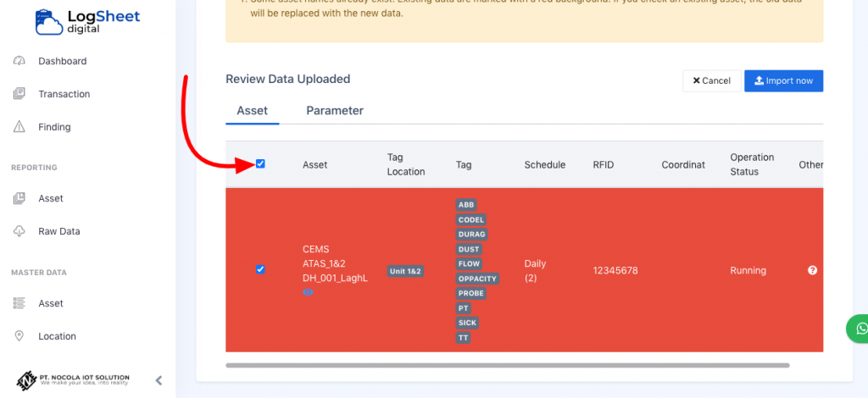Click the Review Data Uploaded heading
Image resolution: width=868 pixels, height=398 pixels.
(288, 79)
